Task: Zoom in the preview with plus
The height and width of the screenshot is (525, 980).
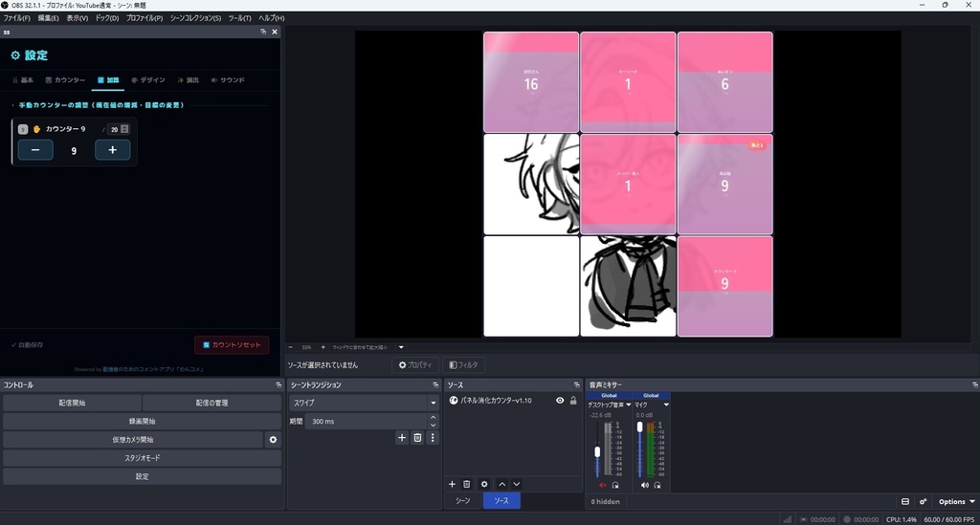Action: click(x=323, y=347)
